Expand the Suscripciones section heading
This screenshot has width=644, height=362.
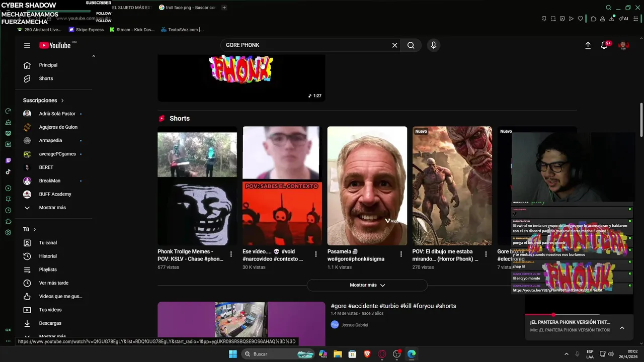coord(43,101)
